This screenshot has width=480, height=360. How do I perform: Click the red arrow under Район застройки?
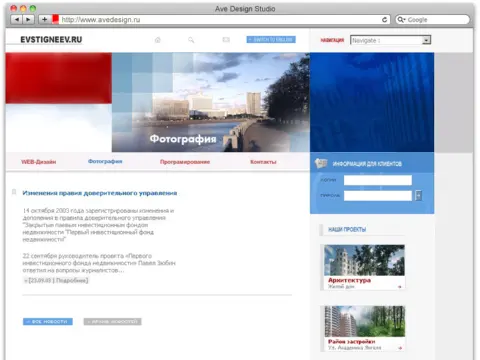point(400,348)
